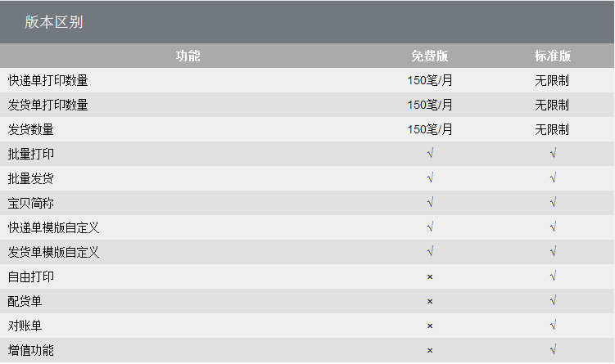Click the standard version checkmark for 自由打印
The width and height of the screenshot is (615, 364).
click(x=553, y=276)
